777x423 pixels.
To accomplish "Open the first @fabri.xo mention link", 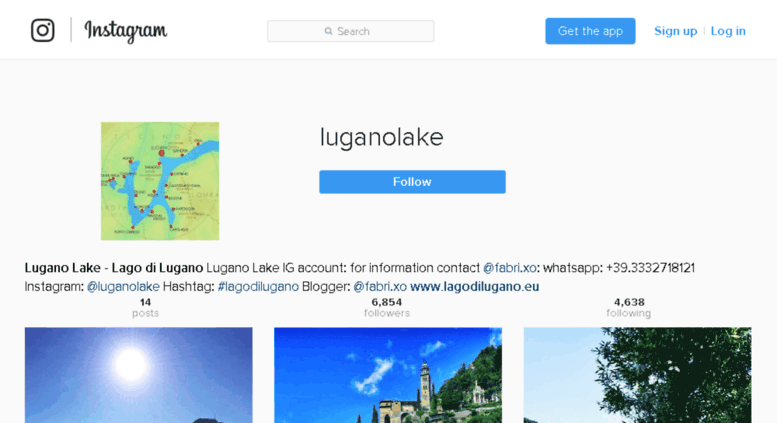I will (509, 268).
